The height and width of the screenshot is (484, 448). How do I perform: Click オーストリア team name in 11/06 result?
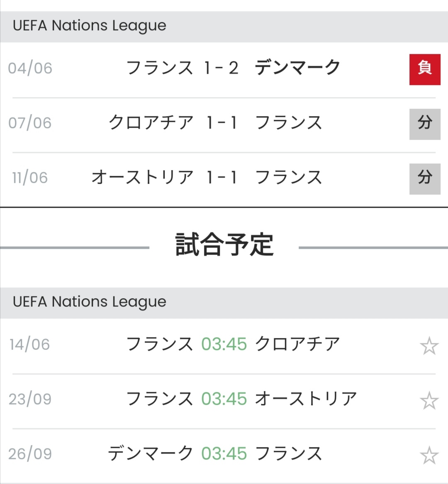click(143, 178)
